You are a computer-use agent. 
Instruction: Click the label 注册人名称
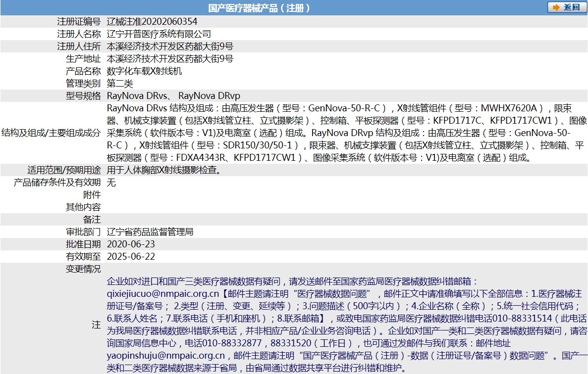click(x=79, y=34)
